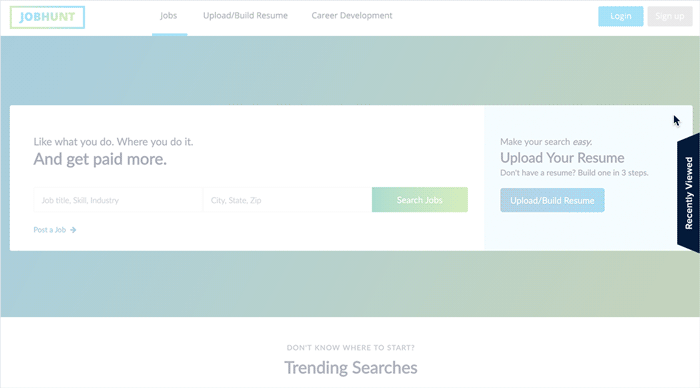Follow the Post a Job link
This screenshot has width=700, height=388.
[x=50, y=230]
